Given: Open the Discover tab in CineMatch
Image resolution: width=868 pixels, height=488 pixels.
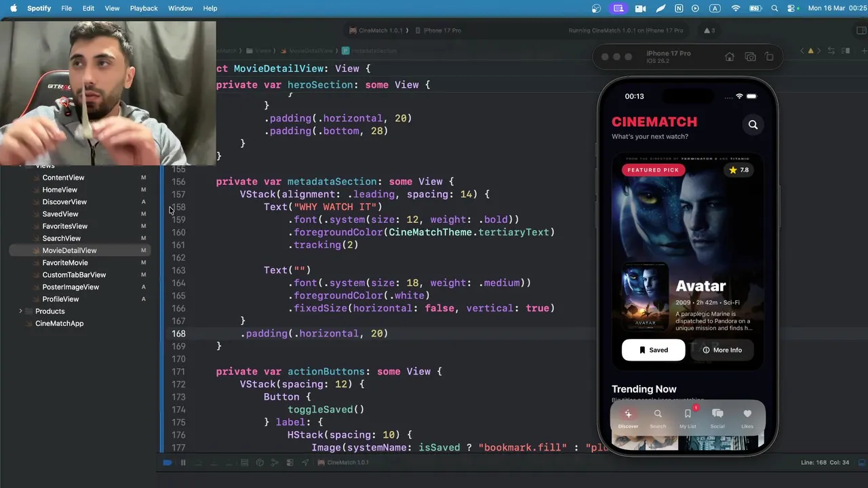Looking at the screenshot, I should (628, 418).
